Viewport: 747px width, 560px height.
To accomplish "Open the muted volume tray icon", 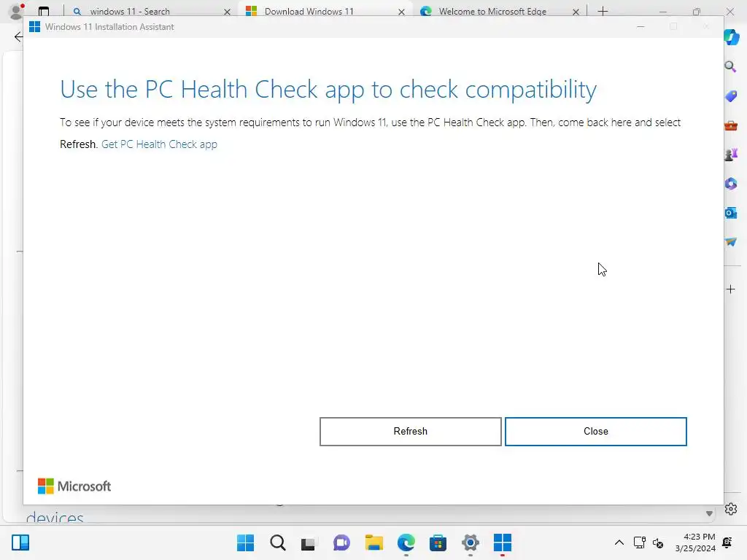I will [658, 542].
